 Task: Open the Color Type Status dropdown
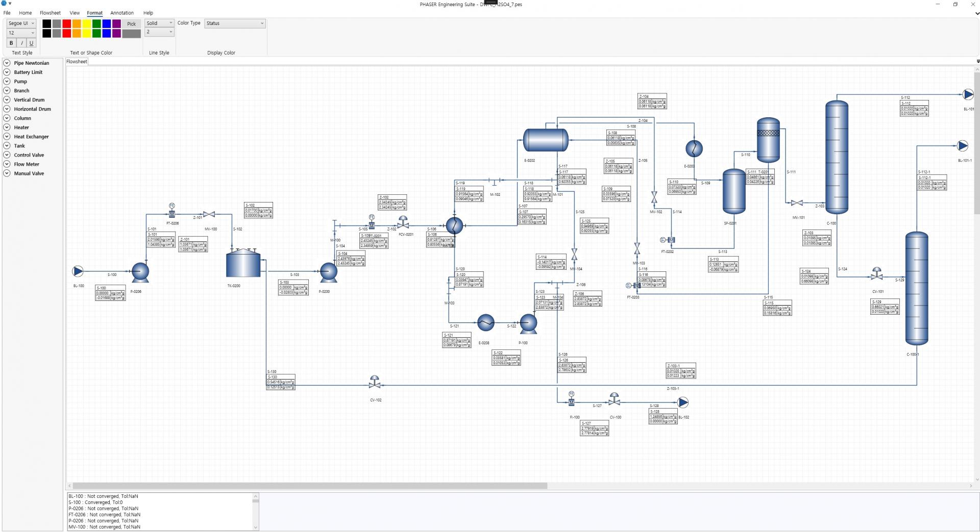[235, 23]
